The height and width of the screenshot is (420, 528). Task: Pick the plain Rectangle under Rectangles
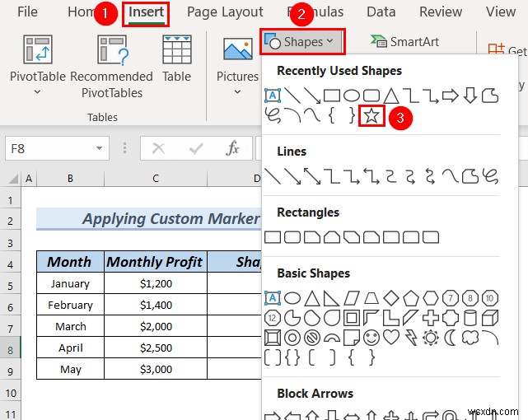pos(273,237)
